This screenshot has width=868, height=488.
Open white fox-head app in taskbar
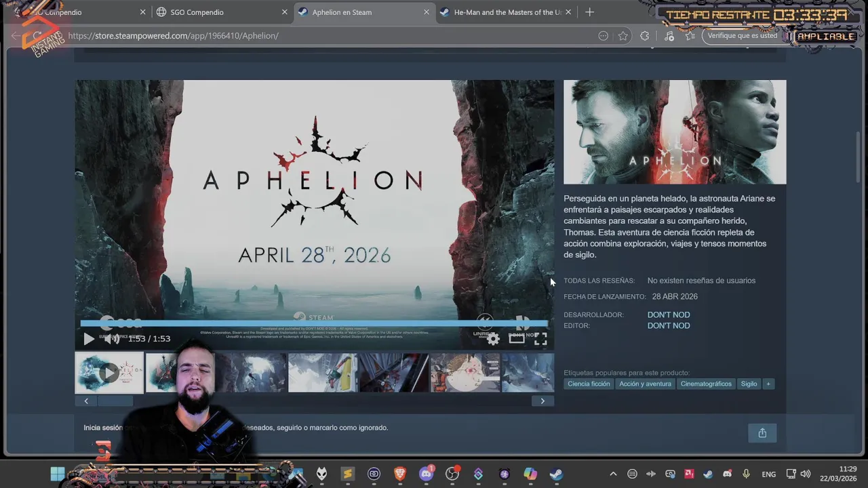321,474
